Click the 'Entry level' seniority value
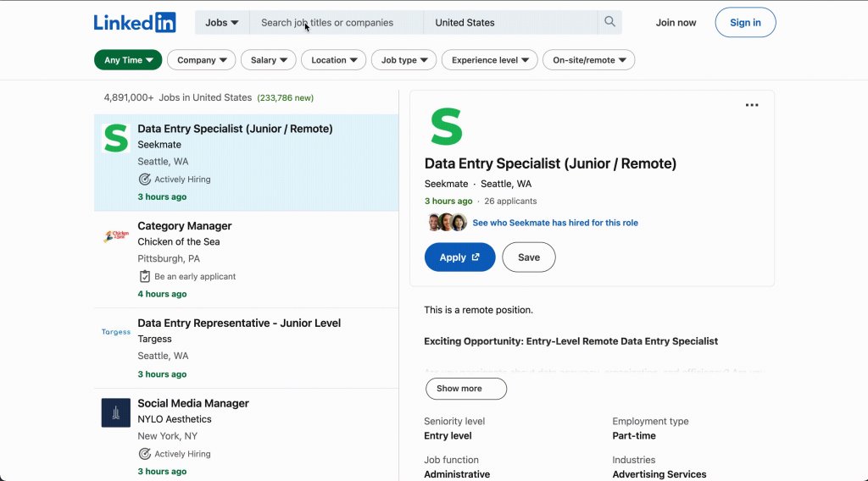This screenshot has height=481, width=868. coord(448,435)
